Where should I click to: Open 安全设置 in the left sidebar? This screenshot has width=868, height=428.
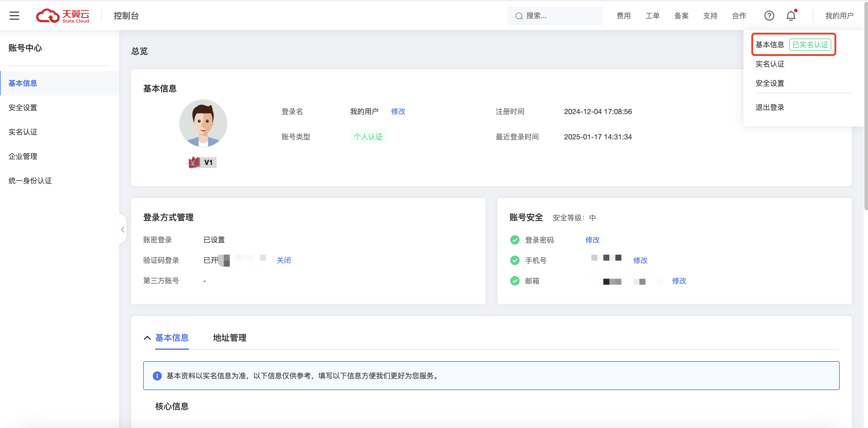pos(60,107)
